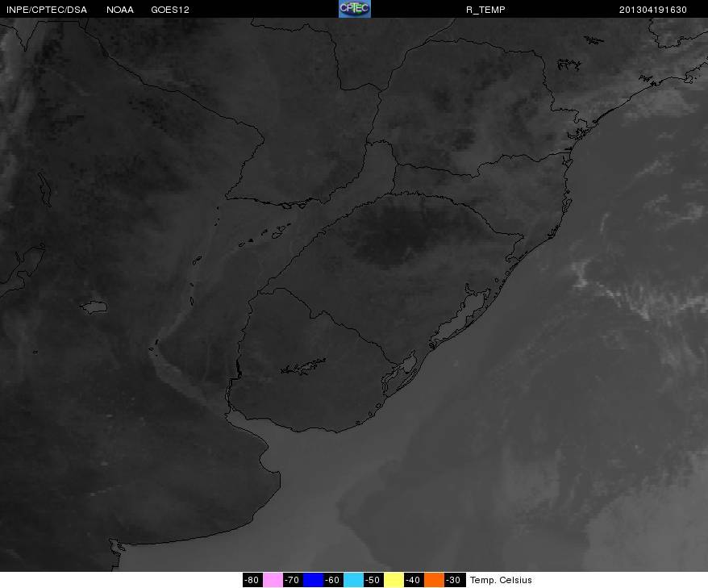Click the INPE/CPTEC/DSA header text

(x=47, y=10)
